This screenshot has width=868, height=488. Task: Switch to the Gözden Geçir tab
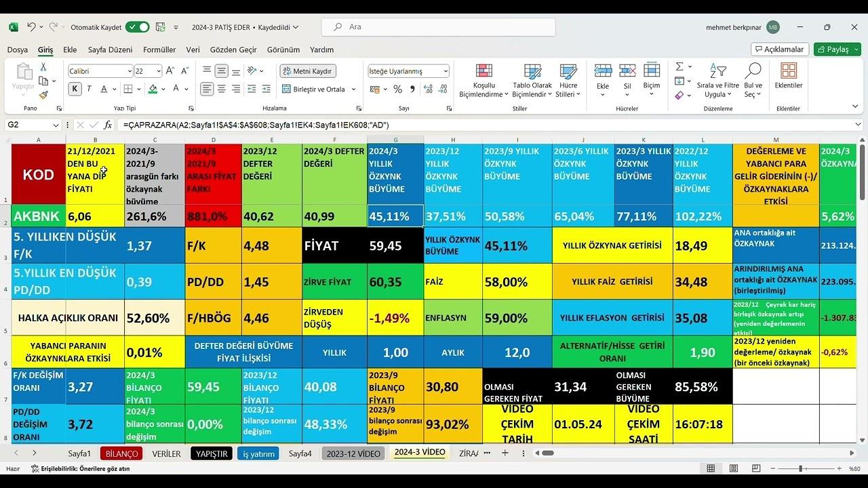click(233, 49)
